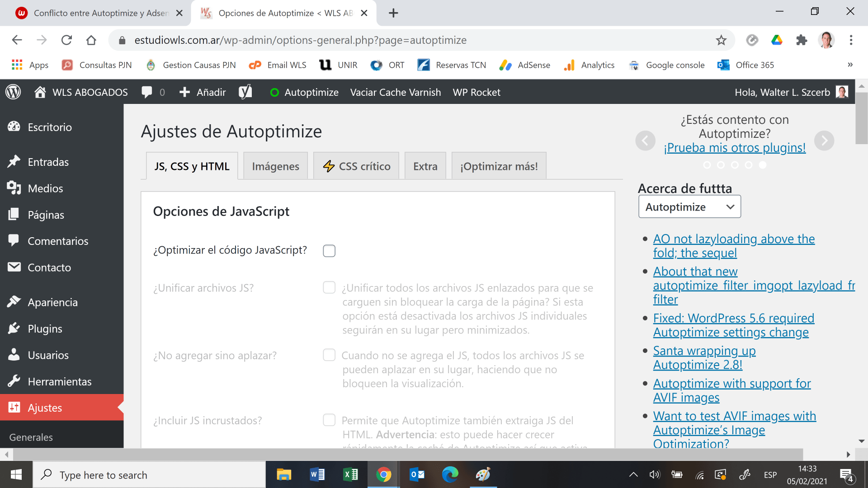The height and width of the screenshot is (488, 868).
Task: Open About new autoptimize_filter_imgopt_lazyload link
Action: [x=754, y=286]
